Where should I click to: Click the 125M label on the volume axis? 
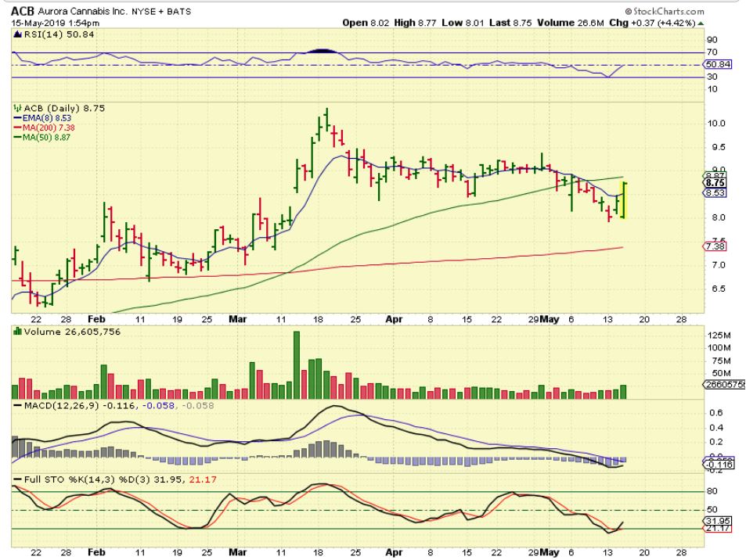click(x=719, y=336)
